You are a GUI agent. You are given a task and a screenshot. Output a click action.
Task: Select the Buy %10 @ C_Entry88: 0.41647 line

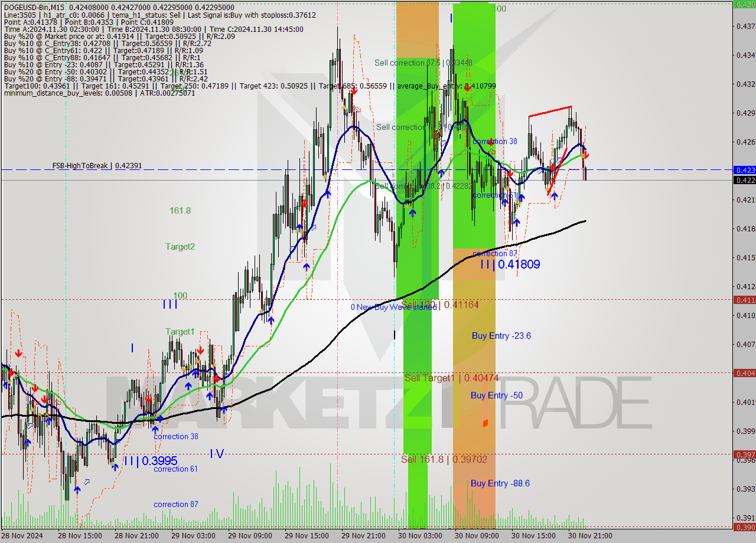[102, 57]
